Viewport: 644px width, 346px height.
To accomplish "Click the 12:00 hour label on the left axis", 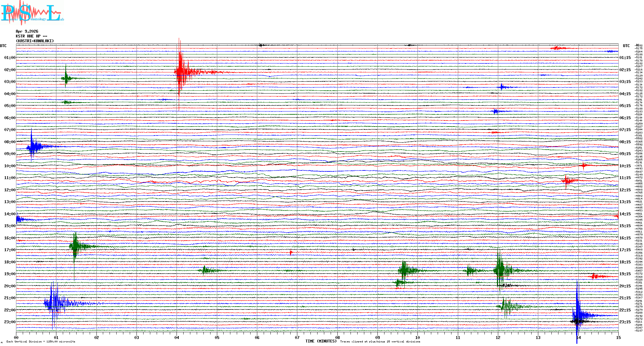I will tap(10, 190).
